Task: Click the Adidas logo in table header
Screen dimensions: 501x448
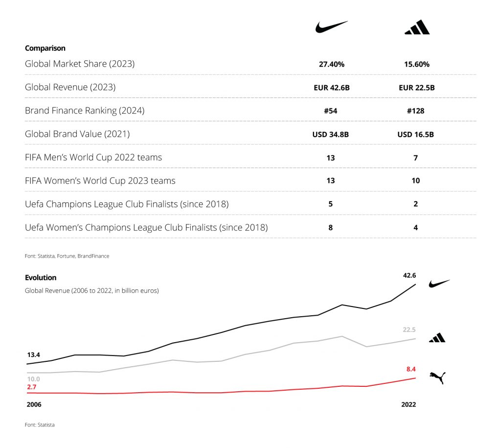Action: point(417,27)
